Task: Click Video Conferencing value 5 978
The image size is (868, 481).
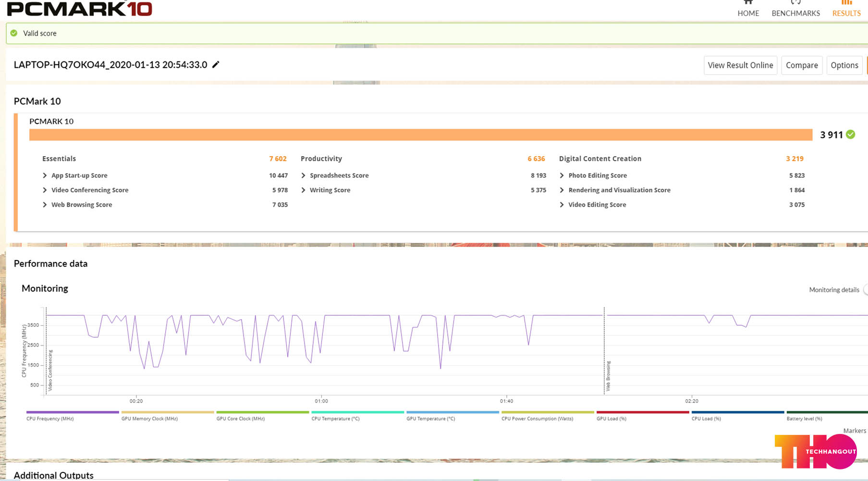Action: click(280, 190)
